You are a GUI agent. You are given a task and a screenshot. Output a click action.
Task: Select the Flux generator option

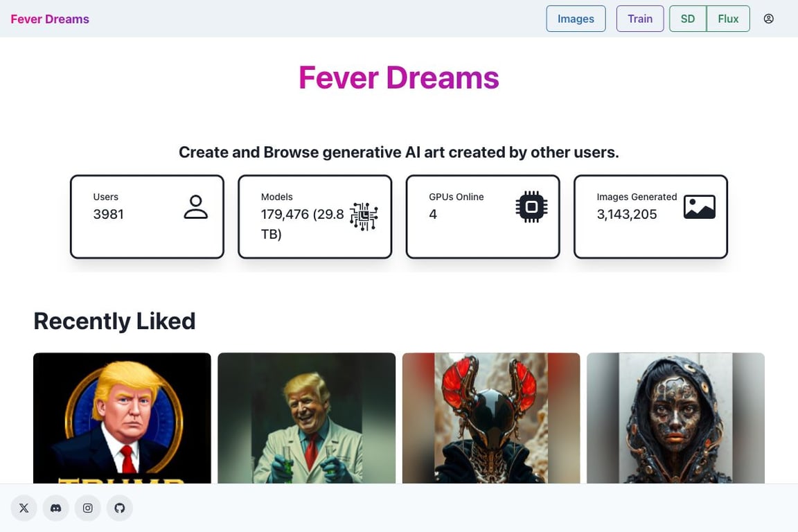728,19
